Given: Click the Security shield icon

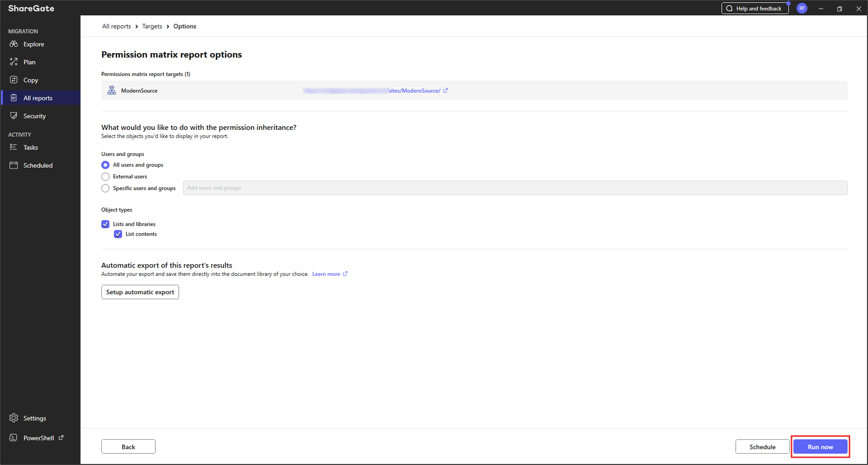Looking at the screenshot, I should (13, 115).
